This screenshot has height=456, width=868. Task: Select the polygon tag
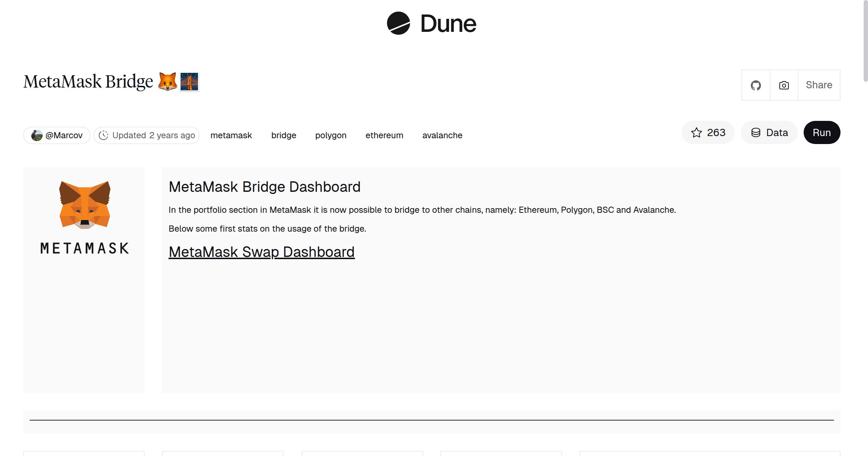pyautogui.click(x=331, y=135)
